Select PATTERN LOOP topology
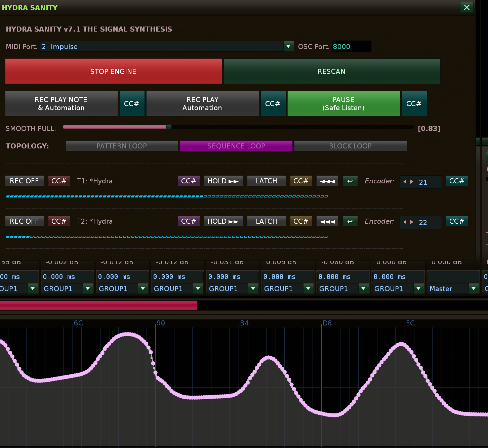488x448 pixels. (122, 146)
